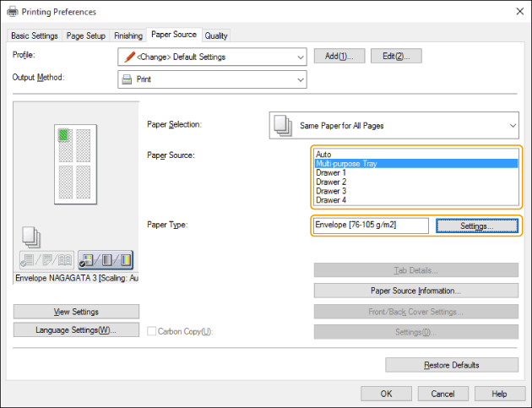This screenshot has height=408, width=532.
Task: Click the green page in the layout preview
Action: [x=62, y=134]
